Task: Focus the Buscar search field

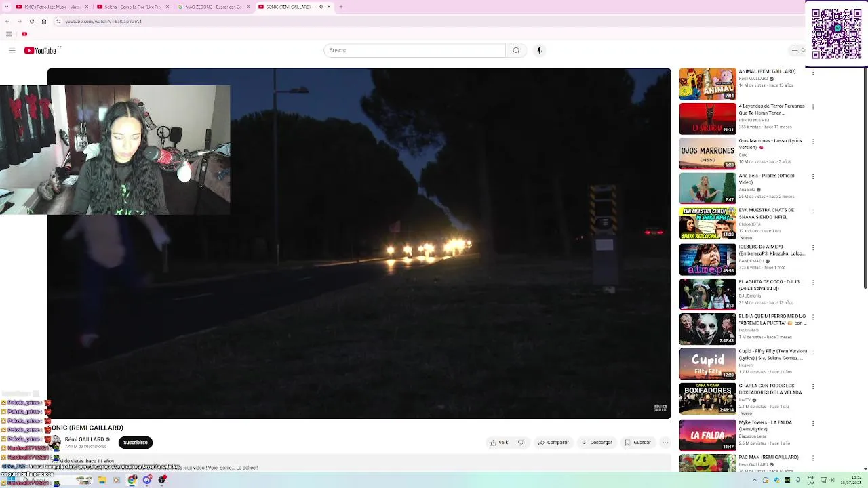Action: pyautogui.click(x=415, y=50)
